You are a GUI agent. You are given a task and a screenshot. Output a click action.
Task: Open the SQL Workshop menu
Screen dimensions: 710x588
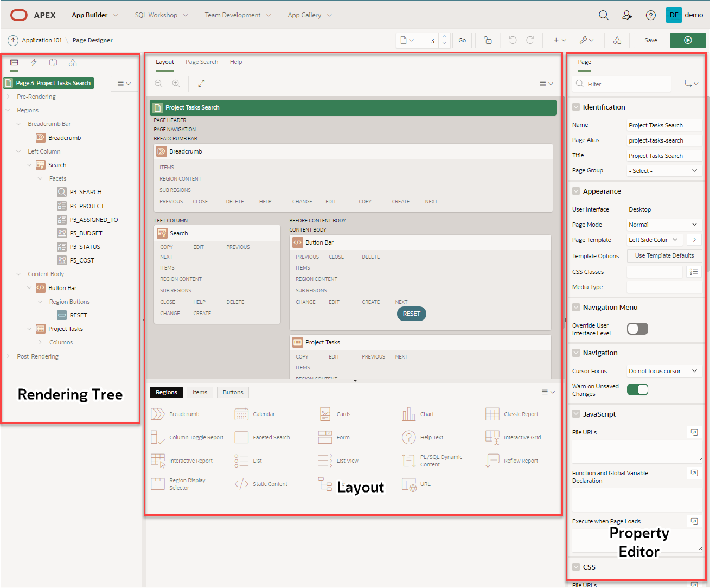coord(162,15)
